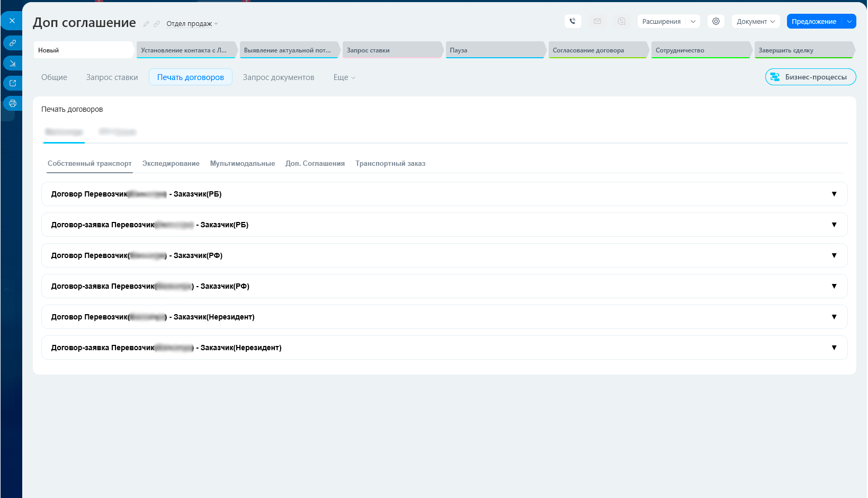
Task: Click the Предложение button
Action: click(x=814, y=21)
